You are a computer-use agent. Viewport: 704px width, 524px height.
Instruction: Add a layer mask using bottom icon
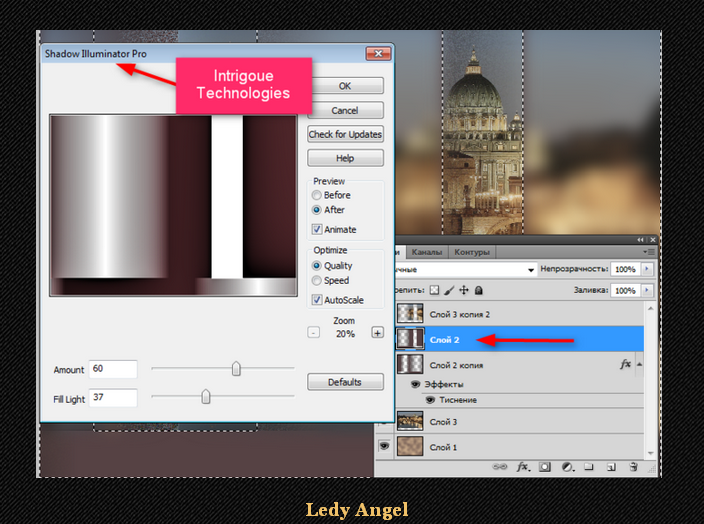pyautogui.click(x=545, y=467)
